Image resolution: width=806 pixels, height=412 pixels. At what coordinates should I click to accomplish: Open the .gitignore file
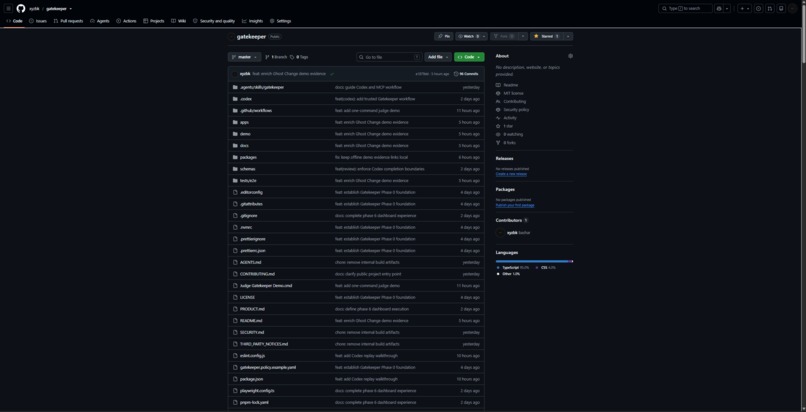coord(249,216)
